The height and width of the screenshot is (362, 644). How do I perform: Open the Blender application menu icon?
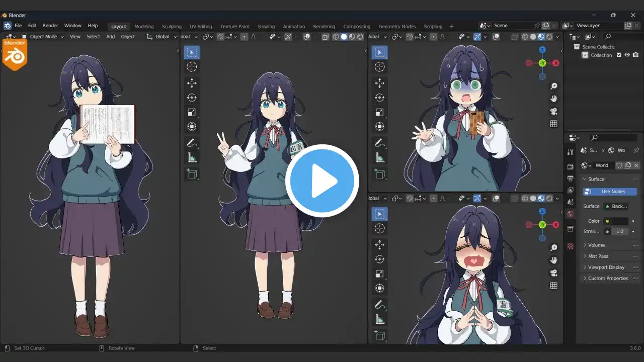pyautogui.click(x=7, y=26)
